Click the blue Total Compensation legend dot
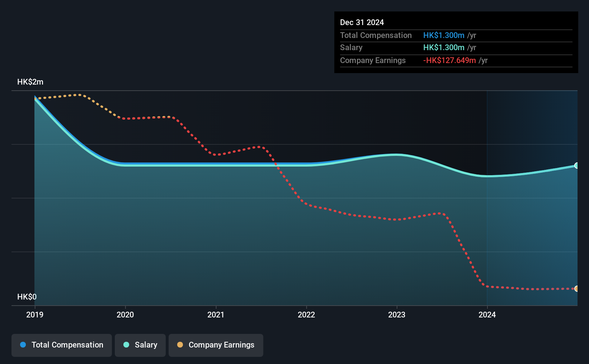Screen dimensions: 589x364 pyautogui.click(x=23, y=345)
